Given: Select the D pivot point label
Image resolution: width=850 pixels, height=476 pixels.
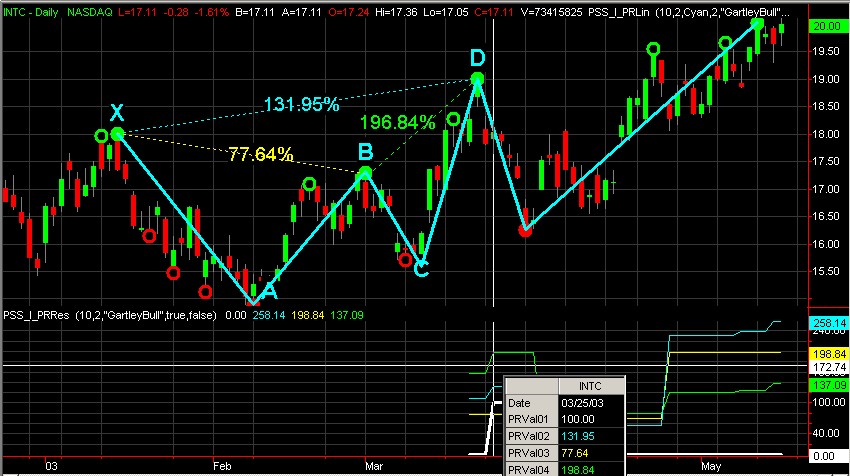Looking at the screenshot, I should pyautogui.click(x=477, y=57).
